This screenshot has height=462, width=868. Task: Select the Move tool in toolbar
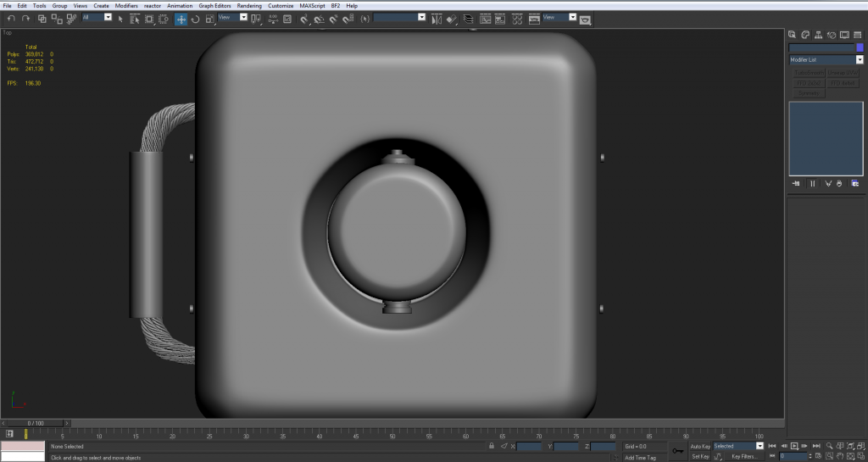tap(181, 18)
